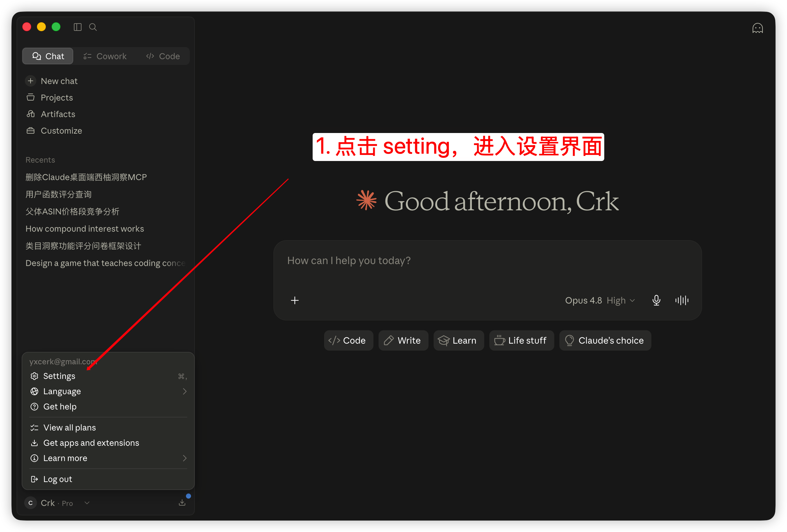The width and height of the screenshot is (787, 532).
Task: Click the Learn more info icon
Action: click(x=34, y=458)
